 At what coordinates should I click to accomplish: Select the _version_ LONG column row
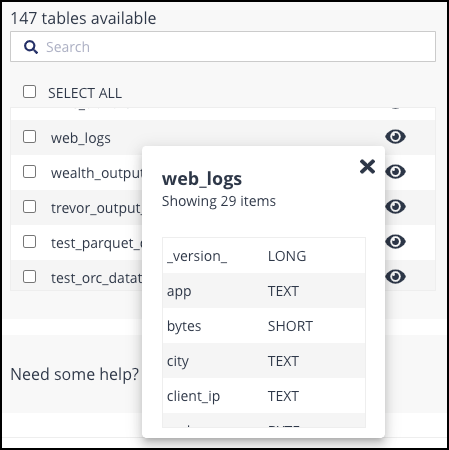[264, 256]
